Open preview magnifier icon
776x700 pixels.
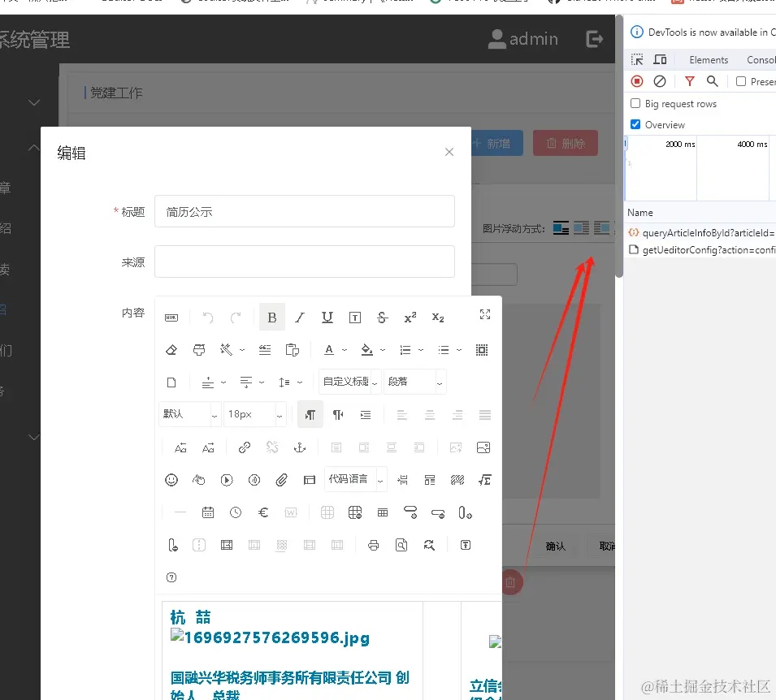coord(401,545)
